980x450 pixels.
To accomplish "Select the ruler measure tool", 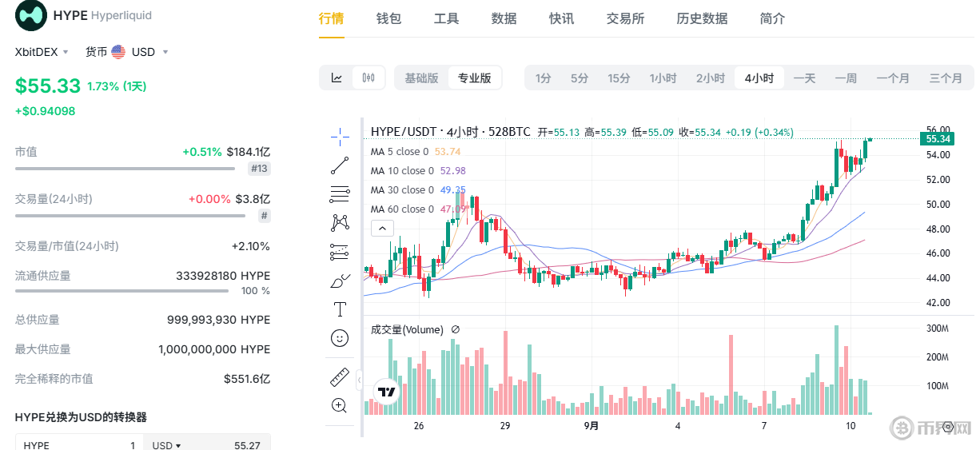I will coord(340,376).
